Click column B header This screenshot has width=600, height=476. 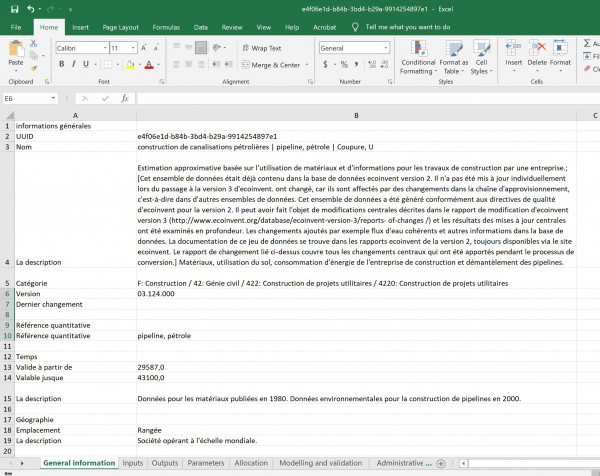(x=356, y=115)
